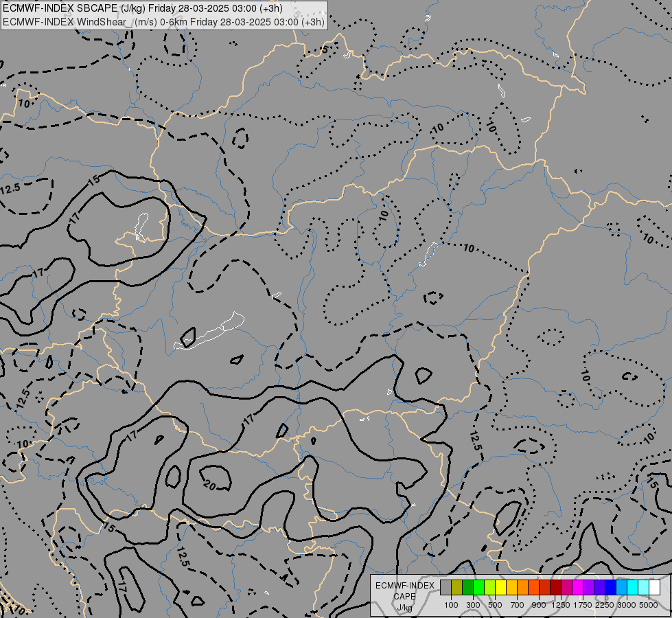
Task: Select the 1750 legend value
Action: [583, 605]
